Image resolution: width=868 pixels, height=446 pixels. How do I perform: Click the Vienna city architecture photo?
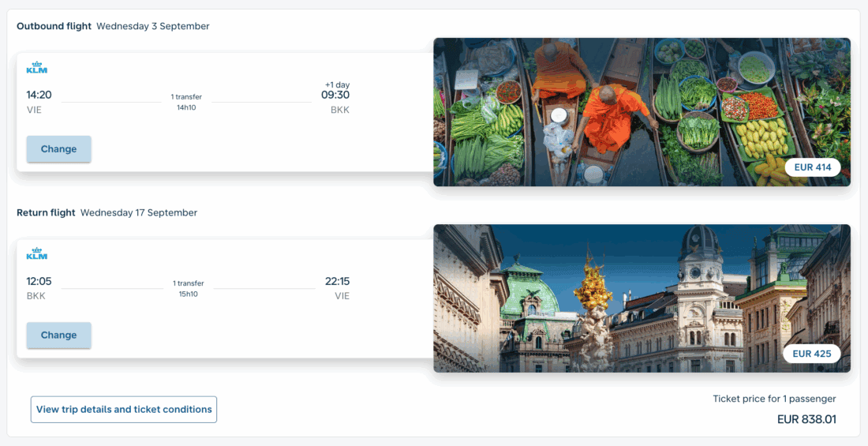[642, 298]
